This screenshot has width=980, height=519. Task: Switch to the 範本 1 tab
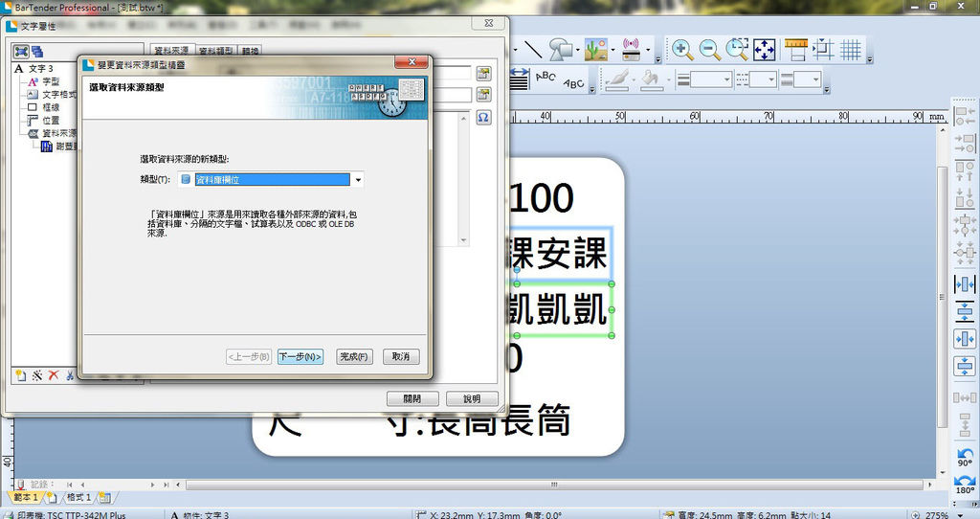point(26,498)
